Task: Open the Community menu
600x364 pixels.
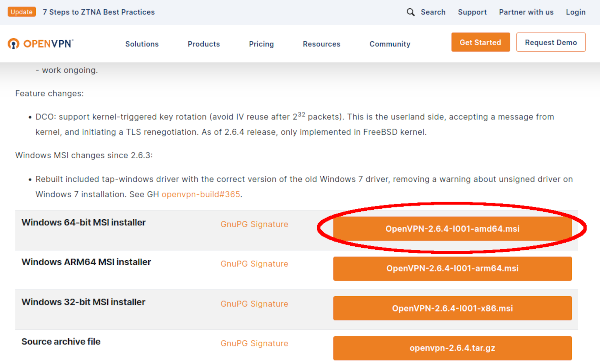Action: [390, 44]
